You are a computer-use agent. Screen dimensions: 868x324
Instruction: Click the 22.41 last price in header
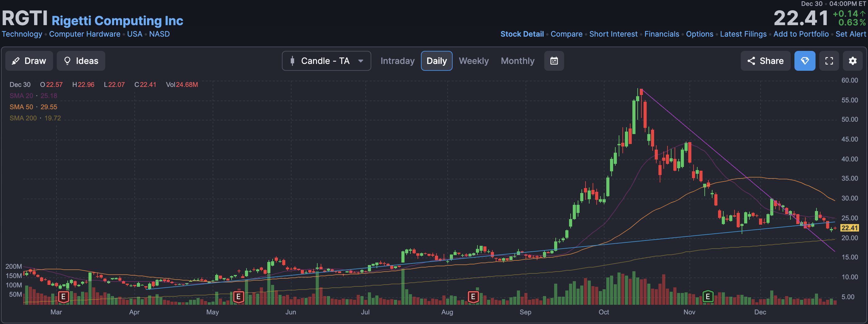click(x=801, y=18)
